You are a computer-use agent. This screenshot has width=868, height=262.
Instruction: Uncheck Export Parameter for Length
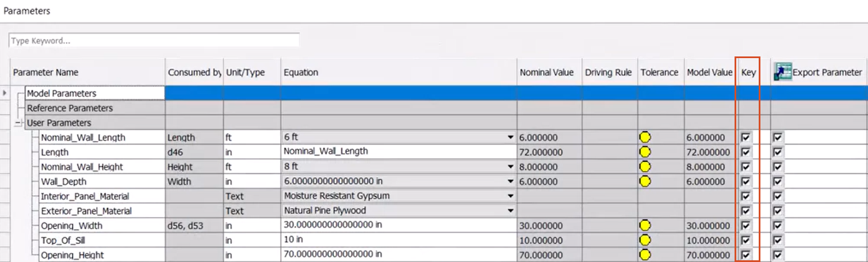point(778,152)
